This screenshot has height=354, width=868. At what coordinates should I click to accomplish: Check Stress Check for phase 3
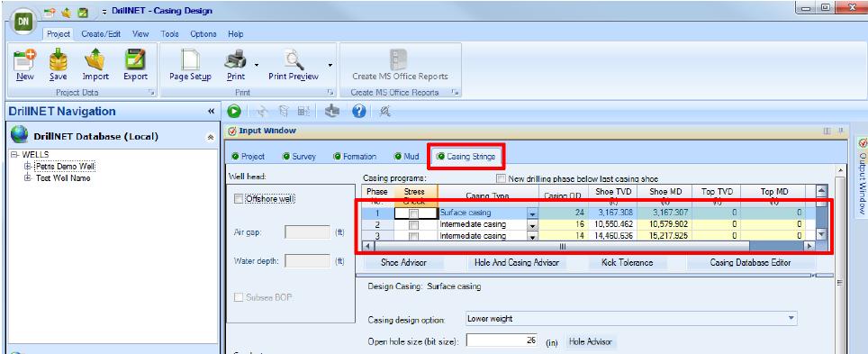pos(414,236)
